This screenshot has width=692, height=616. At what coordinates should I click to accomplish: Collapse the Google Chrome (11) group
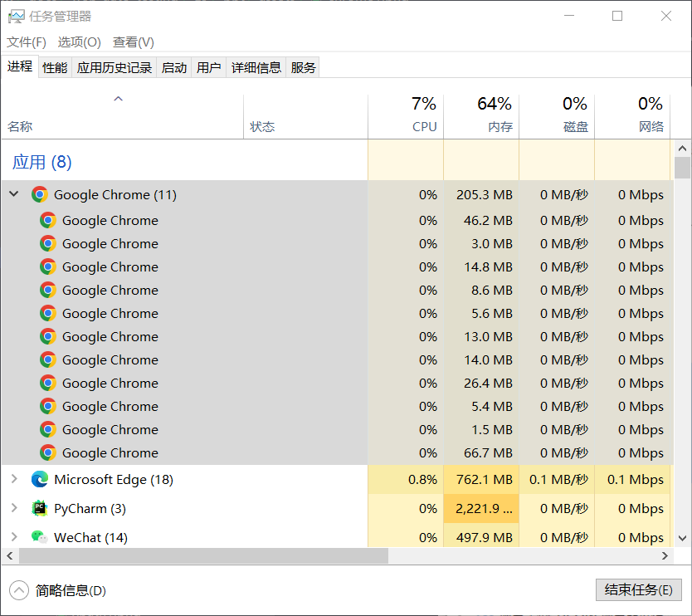click(x=14, y=194)
